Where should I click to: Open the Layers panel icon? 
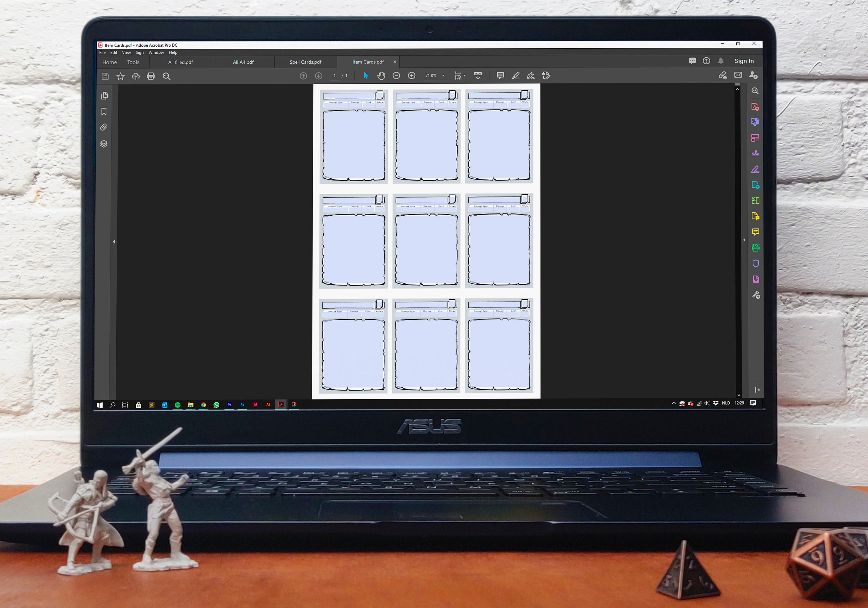(x=104, y=144)
